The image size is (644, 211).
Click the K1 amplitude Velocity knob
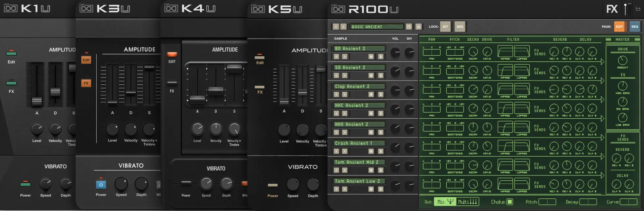(x=55, y=129)
